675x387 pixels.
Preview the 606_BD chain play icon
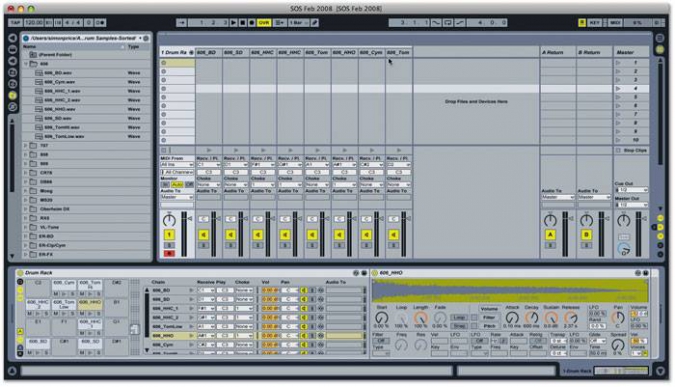coord(192,290)
